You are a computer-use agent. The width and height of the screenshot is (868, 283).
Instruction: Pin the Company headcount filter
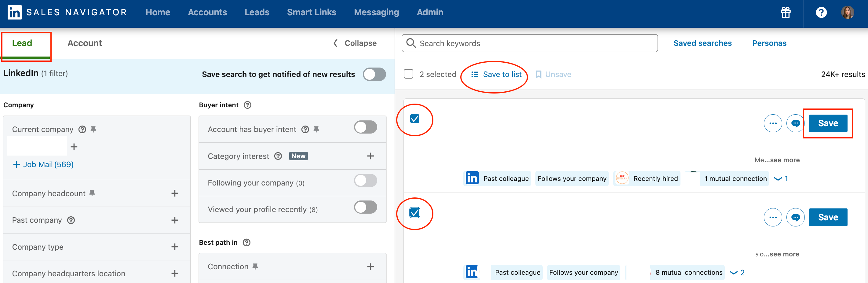tap(92, 193)
